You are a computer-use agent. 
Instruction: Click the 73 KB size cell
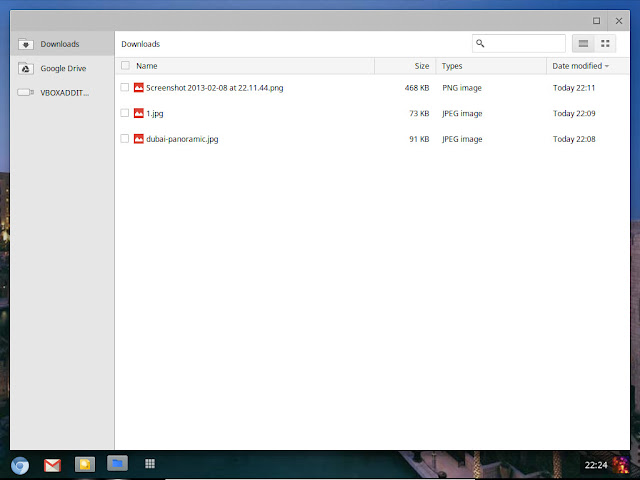tap(419, 113)
